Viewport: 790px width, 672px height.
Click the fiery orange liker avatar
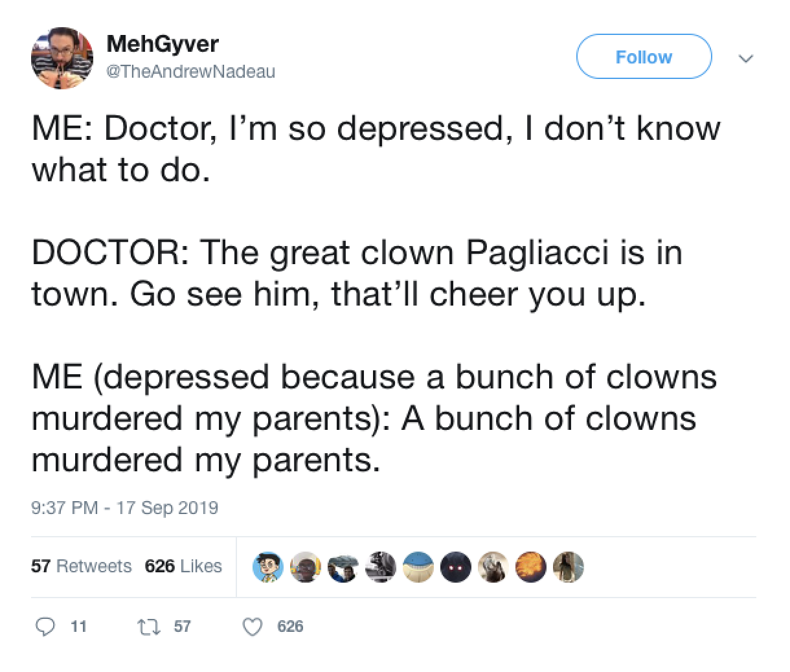pyautogui.click(x=531, y=567)
